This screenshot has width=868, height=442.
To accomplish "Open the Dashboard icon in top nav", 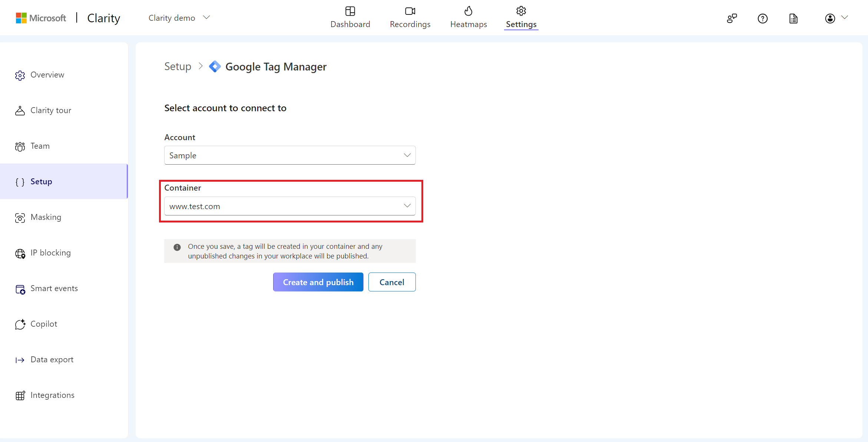I will click(x=350, y=11).
